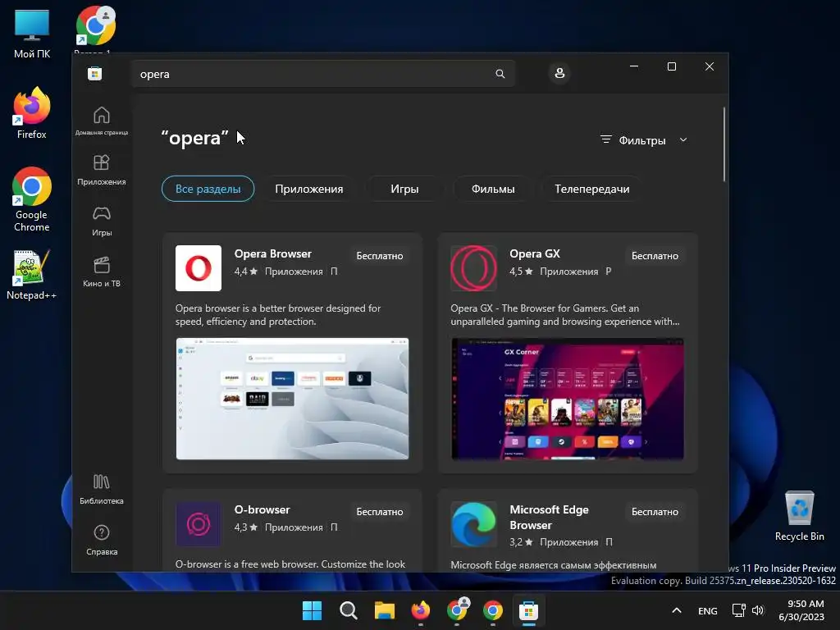Viewport: 840px width, 630px height.
Task: Open Справка help in sidebar
Action: pyautogui.click(x=101, y=540)
